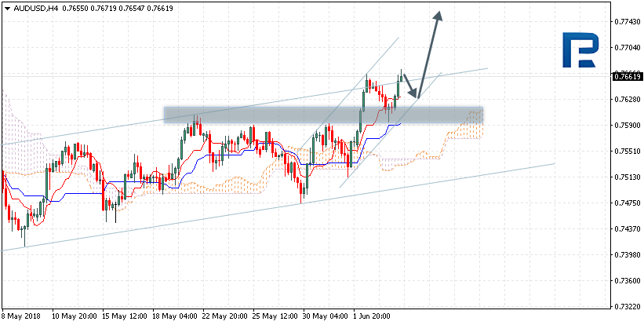Click the 0.73220 price axis label
This screenshot has height=325, width=644.
pyautogui.click(x=628, y=307)
